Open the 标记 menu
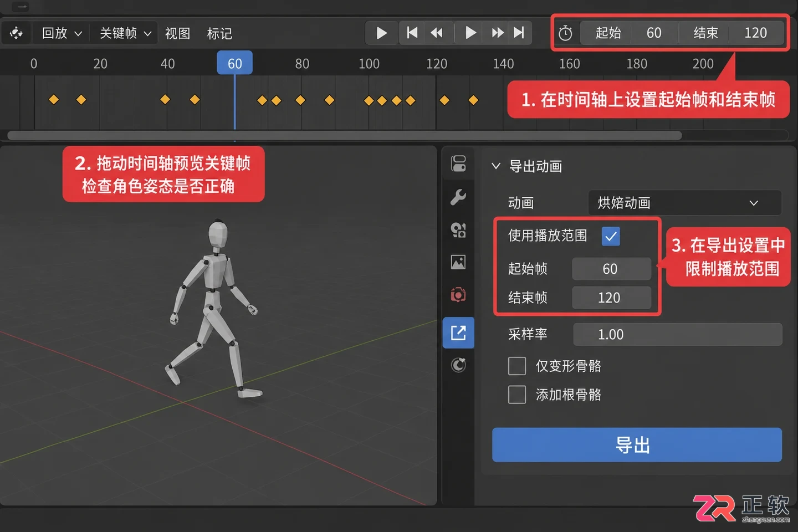Viewport: 798px width, 532px height. pyautogui.click(x=219, y=33)
